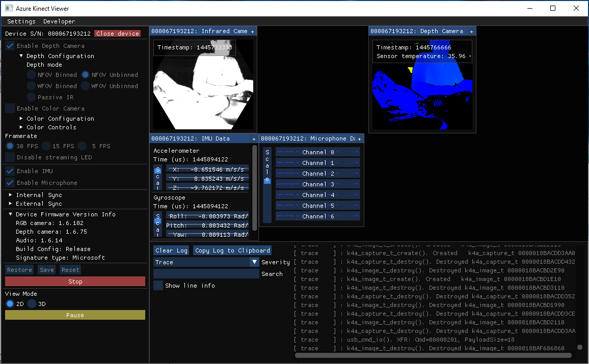
Task: Expand the Color Controls section
Action: pyautogui.click(x=21, y=127)
